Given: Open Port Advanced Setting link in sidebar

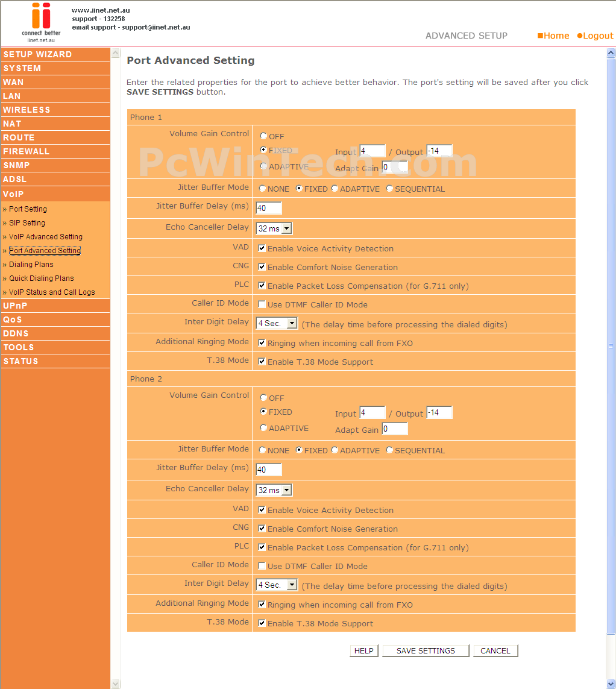Looking at the screenshot, I should 45,251.
